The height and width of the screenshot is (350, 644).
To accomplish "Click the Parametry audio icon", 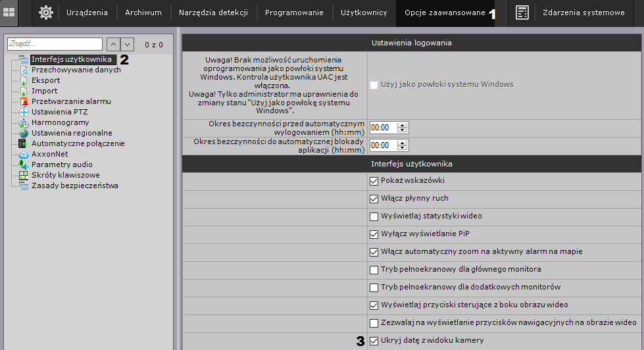I will click(x=24, y=164).
